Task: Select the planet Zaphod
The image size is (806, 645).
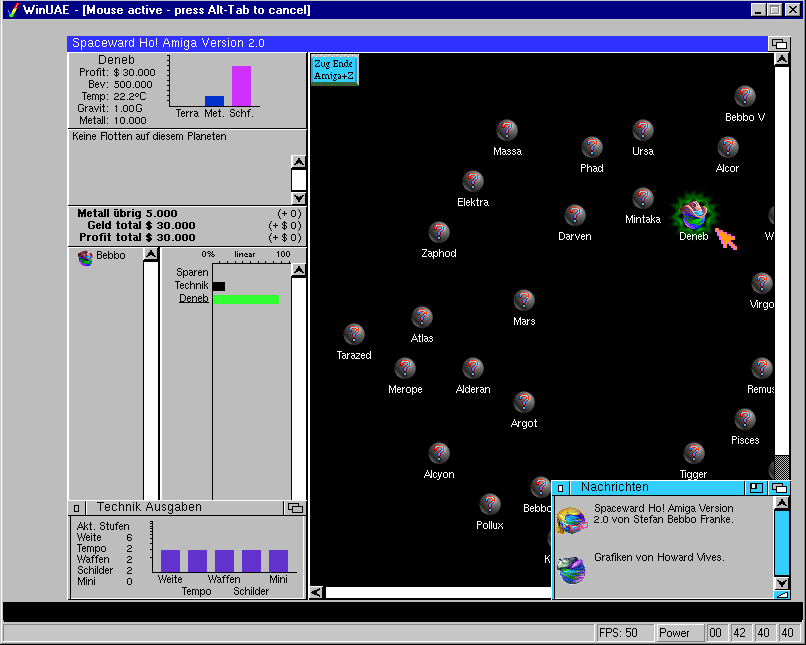Action: tap(439, 232)
